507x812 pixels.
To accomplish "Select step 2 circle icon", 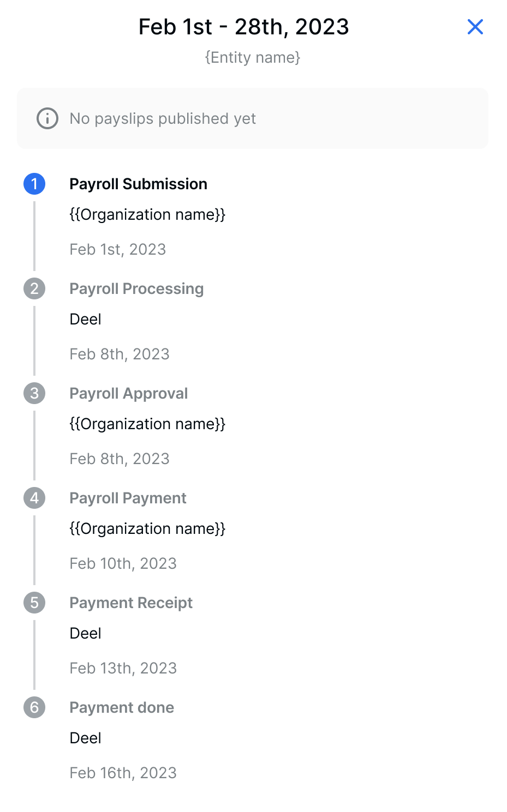I will click(x=34, y=288).
